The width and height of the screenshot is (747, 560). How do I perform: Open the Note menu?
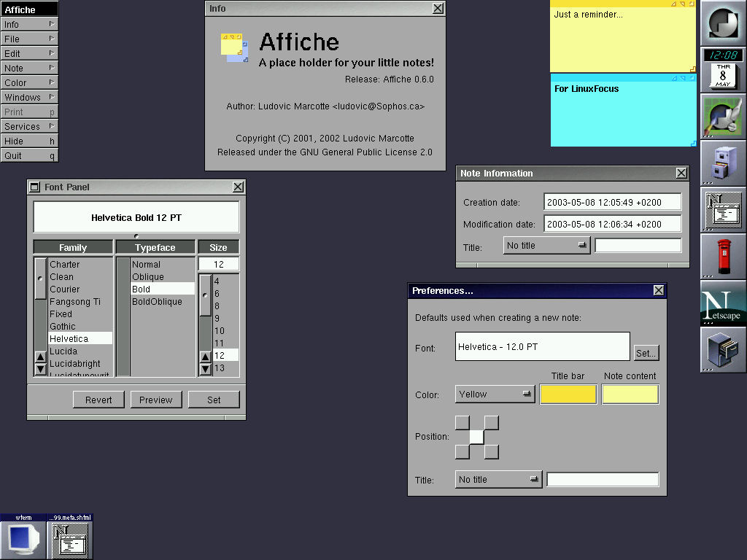pyautogui.click(x=29, y=68)
